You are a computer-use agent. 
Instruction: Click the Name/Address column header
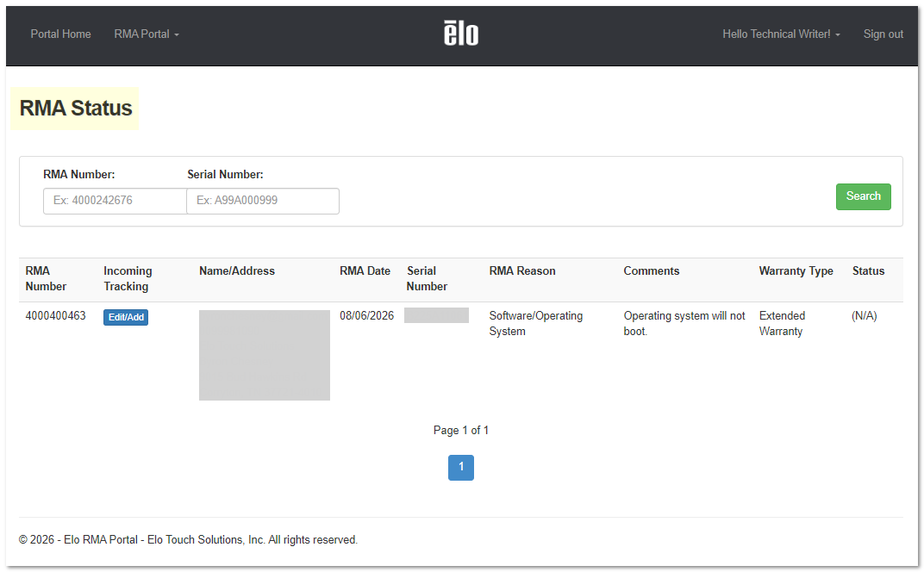[237, 271]
